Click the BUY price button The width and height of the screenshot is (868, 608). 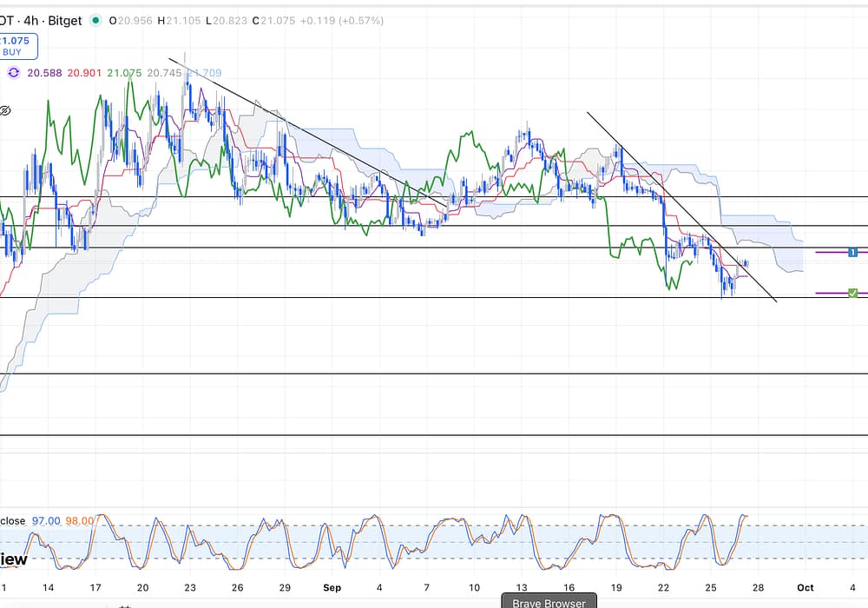pos(11,45)
